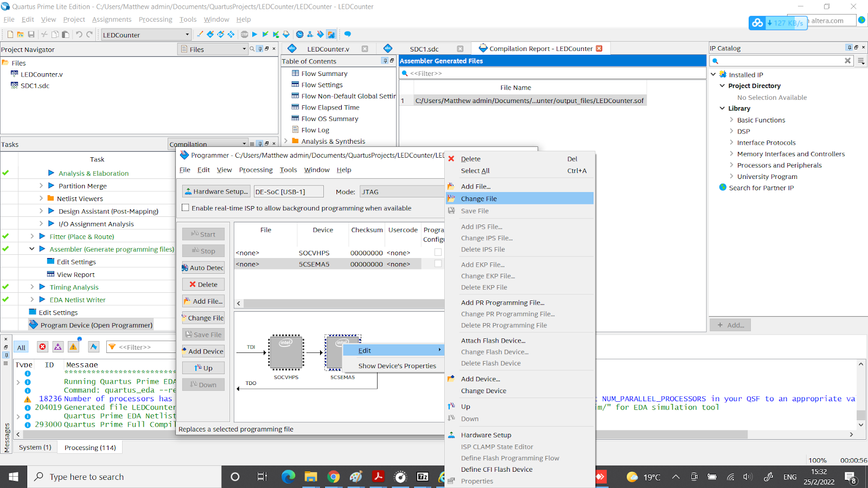Open LEDCounter.v in the Files list
Image resolution: width=868 pixels, height=488 pixels.
42,74
